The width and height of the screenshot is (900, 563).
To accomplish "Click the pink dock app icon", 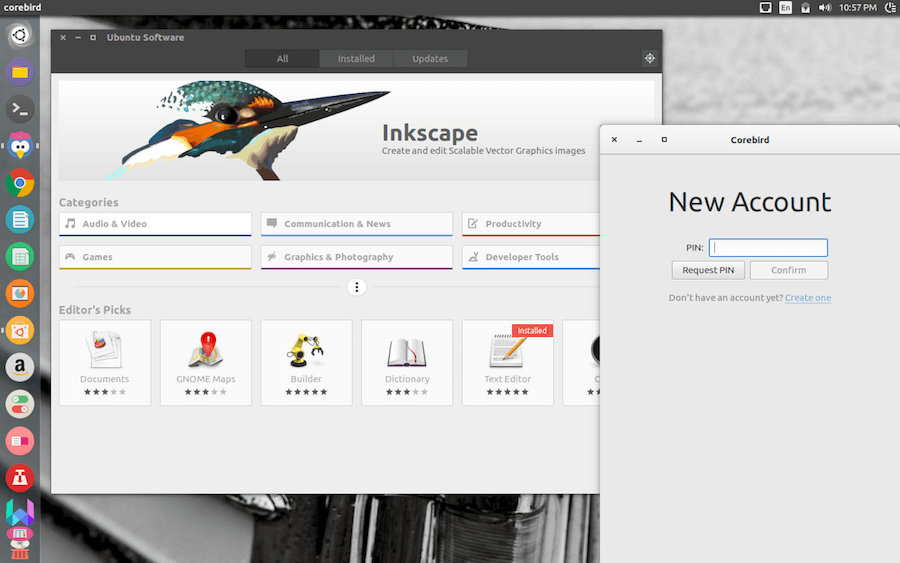I will [20, 441].
